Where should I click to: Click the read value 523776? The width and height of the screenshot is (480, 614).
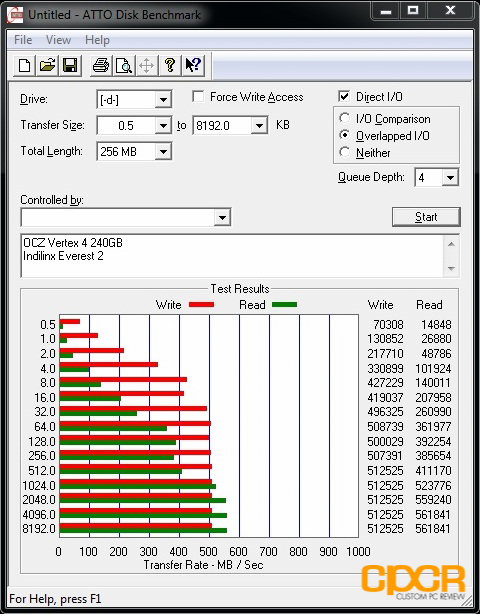433,486
